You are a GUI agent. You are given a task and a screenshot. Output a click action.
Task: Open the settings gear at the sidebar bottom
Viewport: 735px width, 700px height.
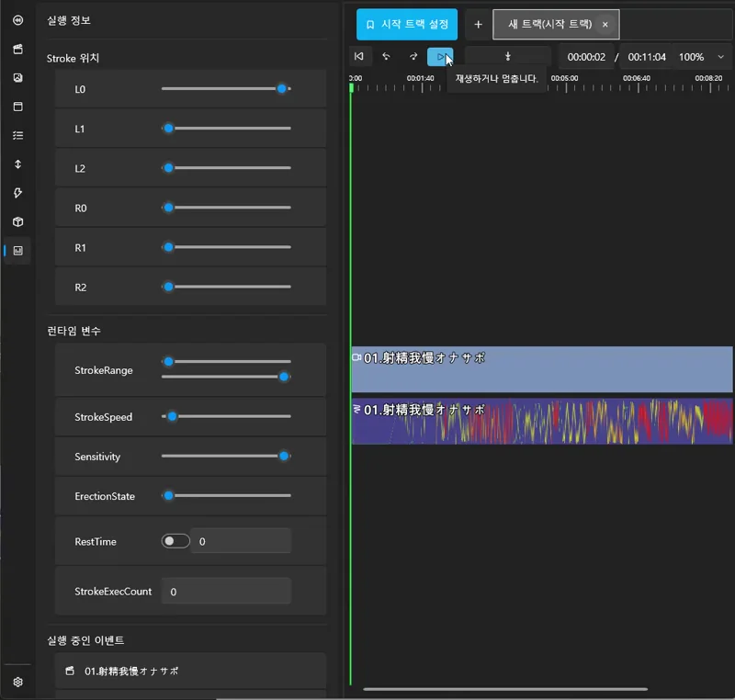pos(17,682)
